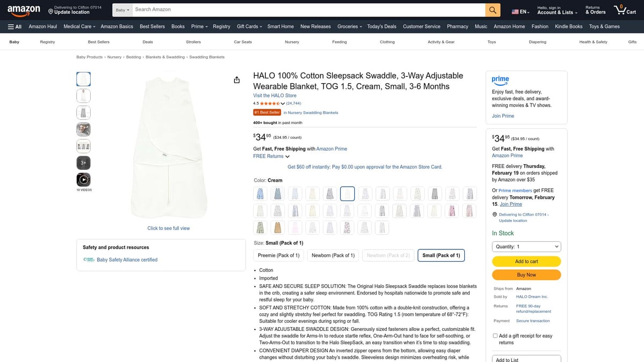Click the orange search magnifier icon
Image resolution: width=644 pixels, height=362 pixels.
[493, 10]
